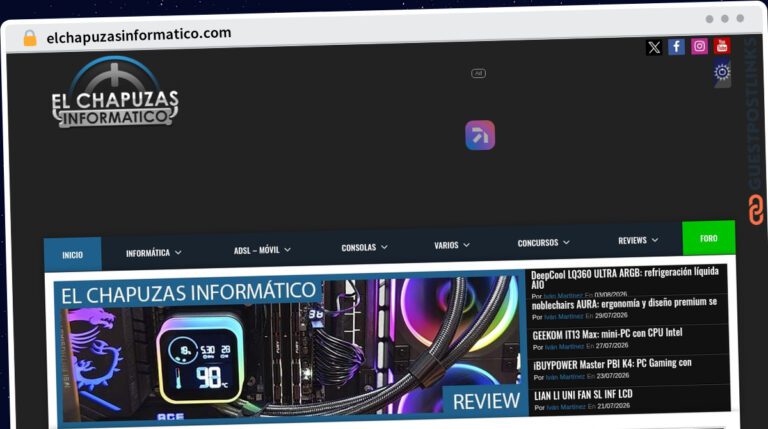The image size is (768, 429).
Task: Expand the Informática dropdown menu
Action: coord(153,253)
